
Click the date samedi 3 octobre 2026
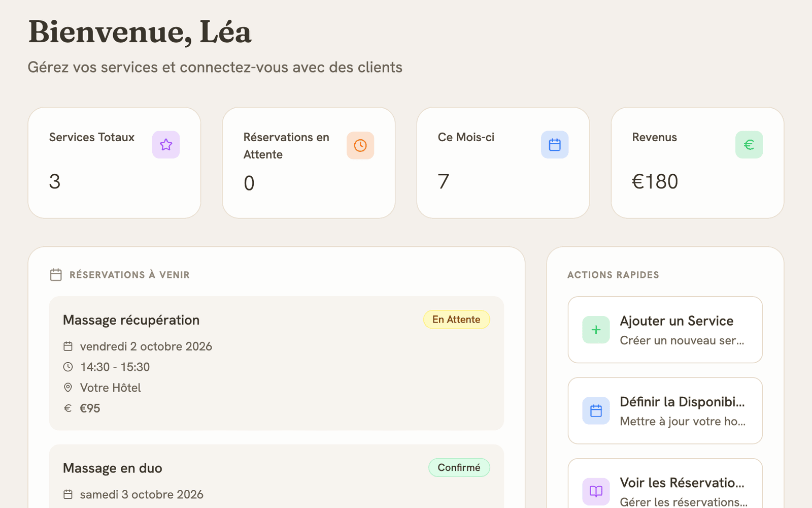[142, 494]
